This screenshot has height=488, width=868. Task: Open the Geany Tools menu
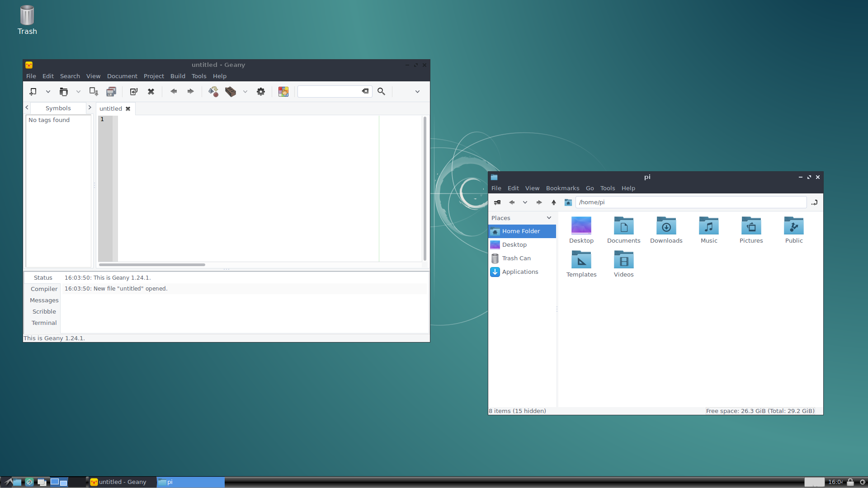click(x=199, y=76)
